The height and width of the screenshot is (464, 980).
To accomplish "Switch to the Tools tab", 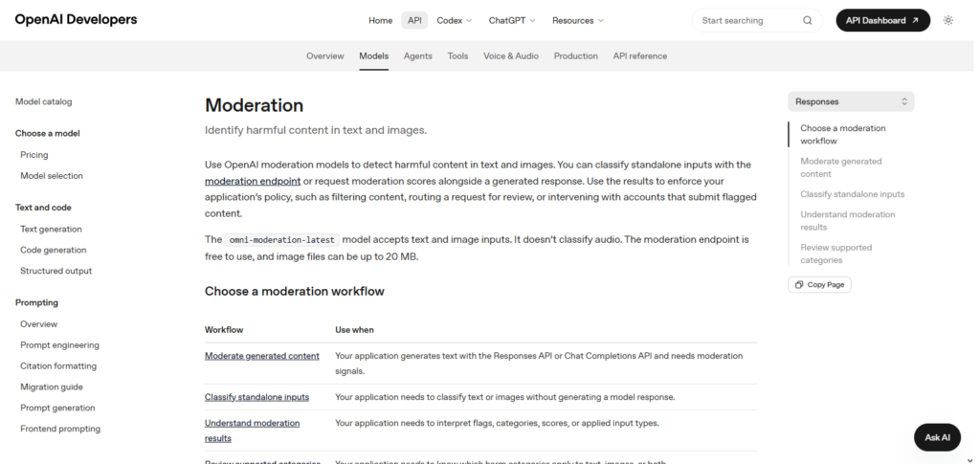I will tap(457, 56).
